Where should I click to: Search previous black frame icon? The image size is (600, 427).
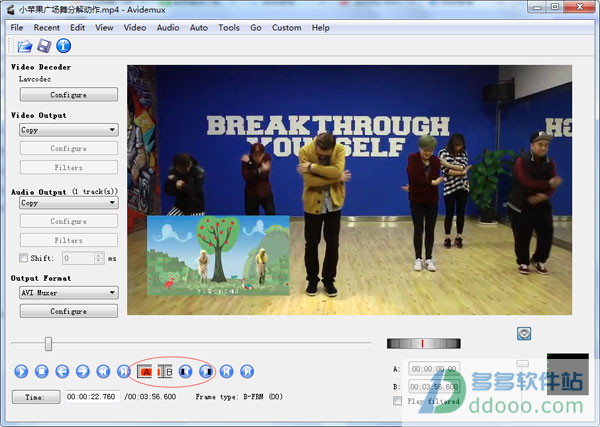tap(186, 371)
